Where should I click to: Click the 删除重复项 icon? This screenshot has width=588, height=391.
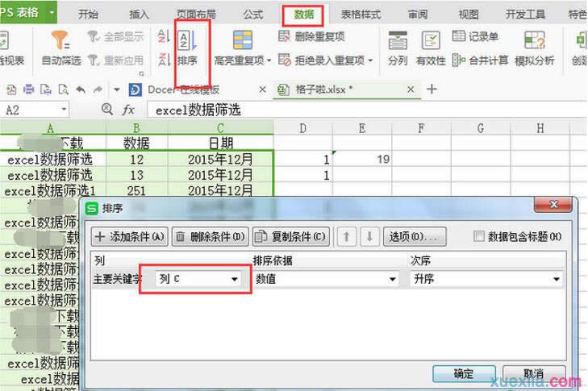285,36
